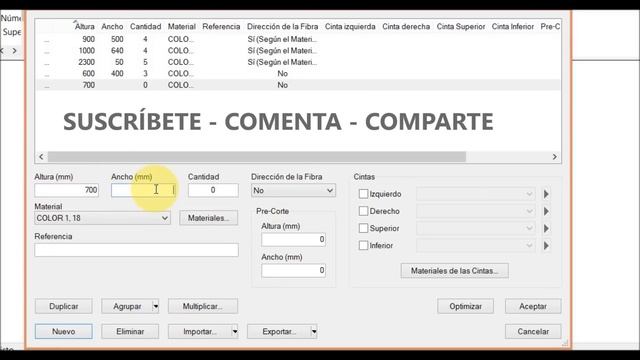
Task: Click the Pre-Corte Altura (mm) field
Action: pyautogui.click(x=293, y=239)
